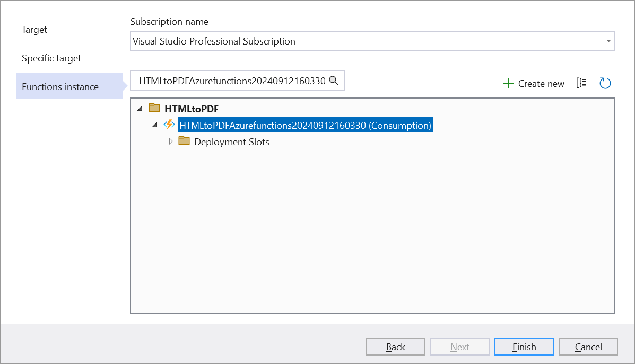Cancel the publish dialog
Image resolution: width=635 pixels, height=364 pixels.
click(588, 347)
